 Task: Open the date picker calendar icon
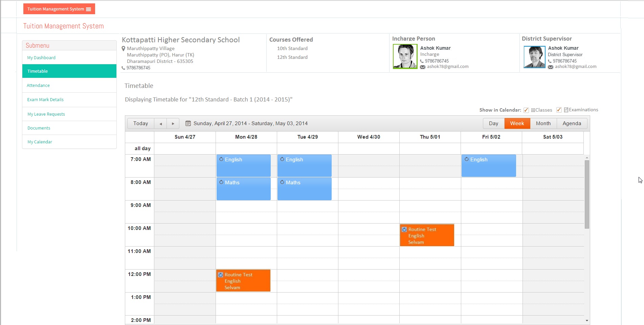(x=188, y=123)
